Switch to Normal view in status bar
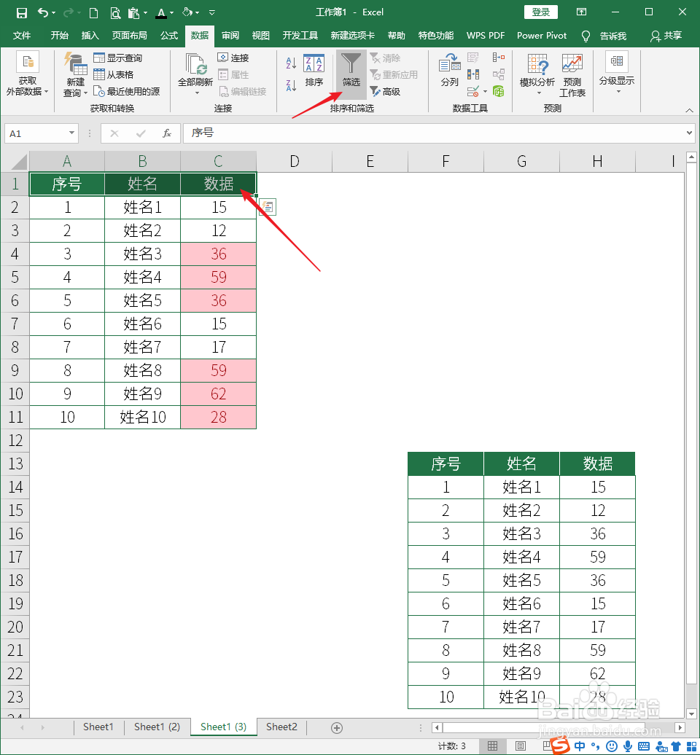 (x=492, y=746)
